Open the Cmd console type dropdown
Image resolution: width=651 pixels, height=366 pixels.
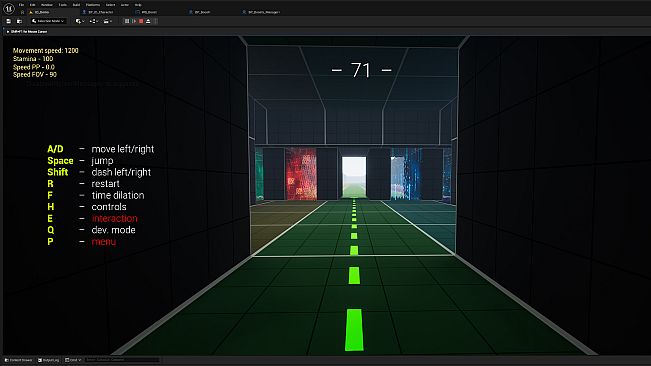click(73, 360)
